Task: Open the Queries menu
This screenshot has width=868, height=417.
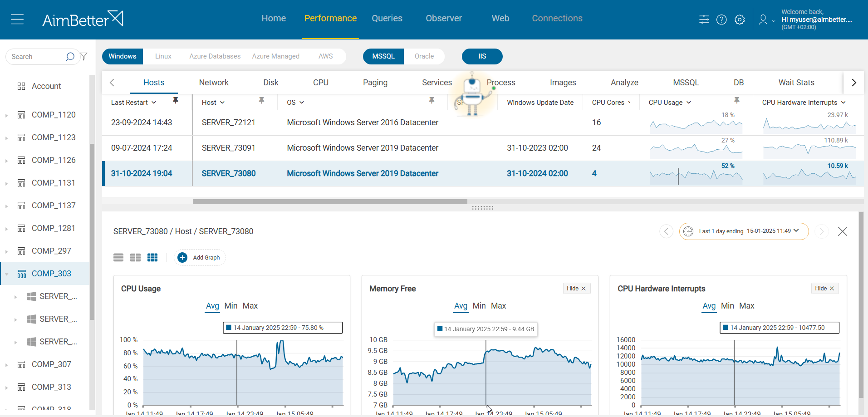Action: click(387, 18)
